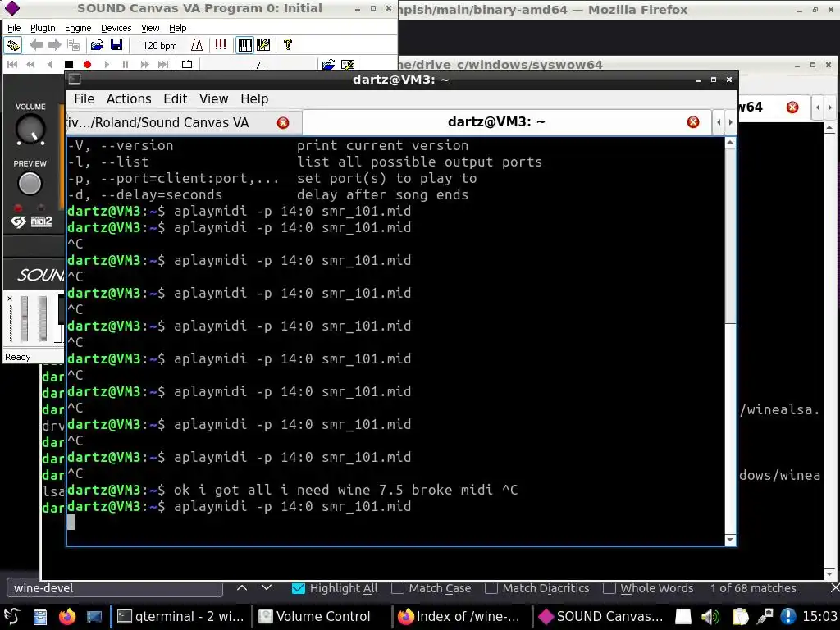Open MIDI file with transport folder icon
The image size is (840, 630).
click(328, 65)
